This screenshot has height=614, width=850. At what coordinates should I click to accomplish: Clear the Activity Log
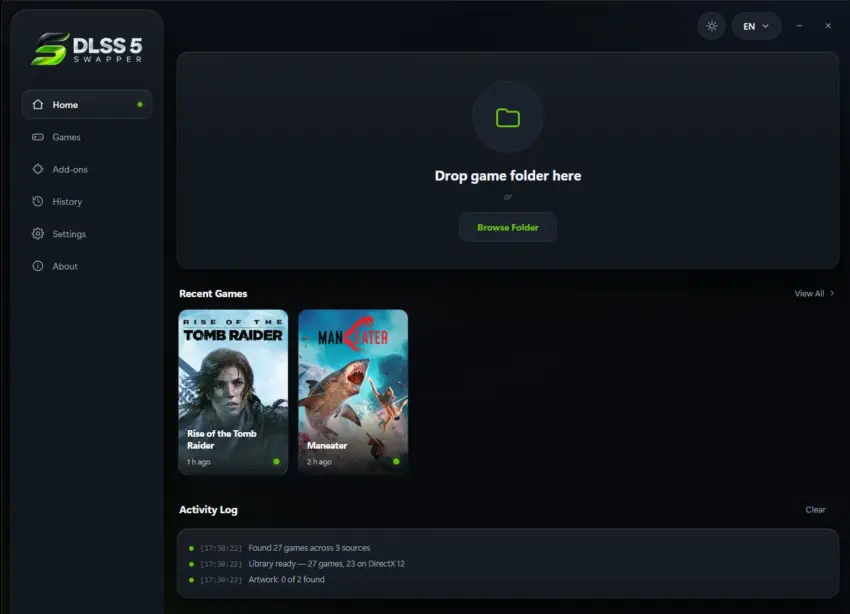click(815, 509)
